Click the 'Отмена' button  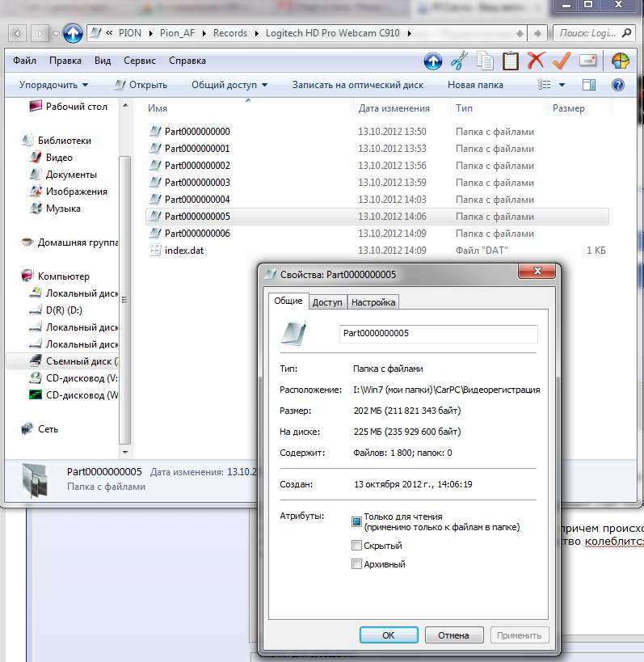pyautogui.click(x=453, y=635)
